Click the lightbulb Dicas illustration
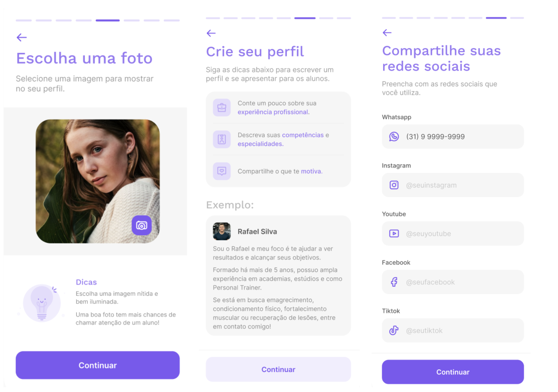Image resolution: width=558 pixels, height=392 pixels. click(42, 303)
